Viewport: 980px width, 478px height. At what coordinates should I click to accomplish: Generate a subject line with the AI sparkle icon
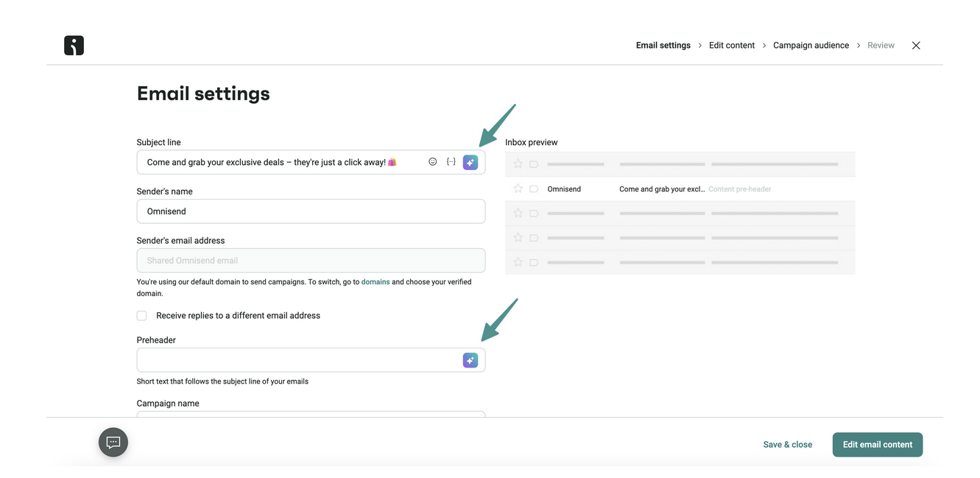tap(470, 161)
